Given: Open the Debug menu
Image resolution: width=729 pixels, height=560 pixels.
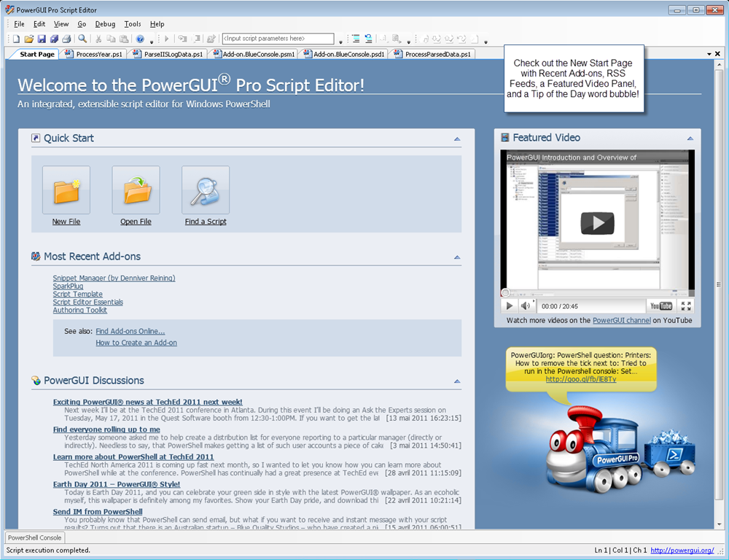Looking at the screenshot, I should click(105, 24).
